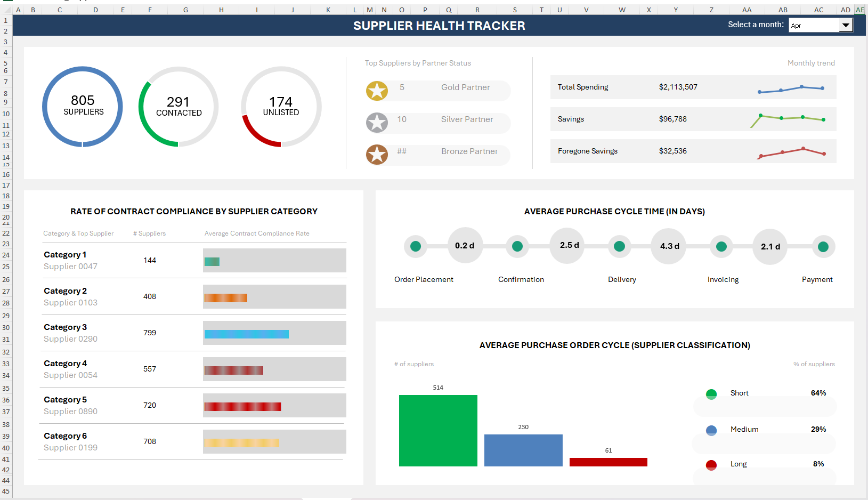Screen dimensions: 868x500
Task: Click the Delivery stage green dot
Action: click(x=619, y=246)
